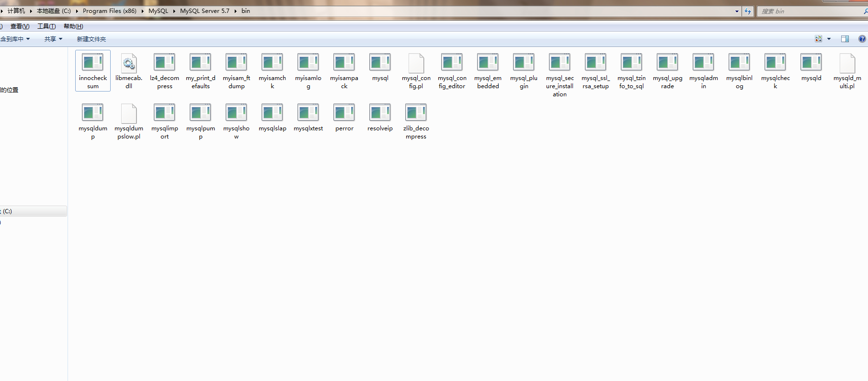Image resolution: width=868 pixels, height=381 pixels.
Task: Expand subfolders arrow after MySQL Server 5.7
Action: pyautogui.click(x=235, y=11)
